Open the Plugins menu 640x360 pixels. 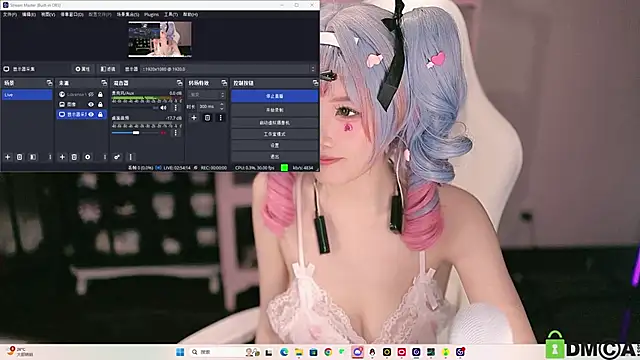[x=151, y=14]
